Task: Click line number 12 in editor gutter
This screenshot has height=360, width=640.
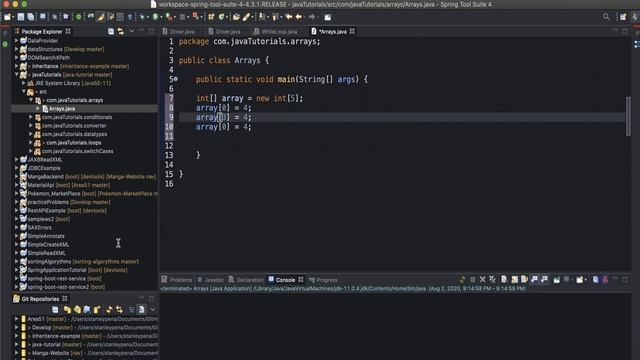Action: (169, 146)
